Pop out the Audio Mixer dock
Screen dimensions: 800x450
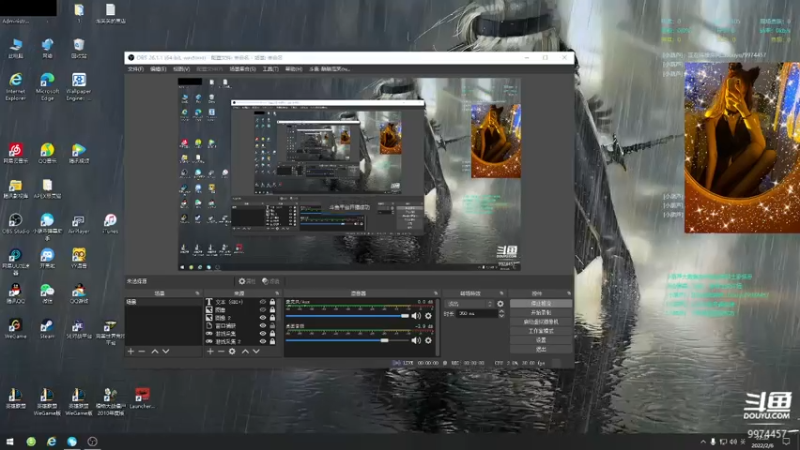point(436,293)
